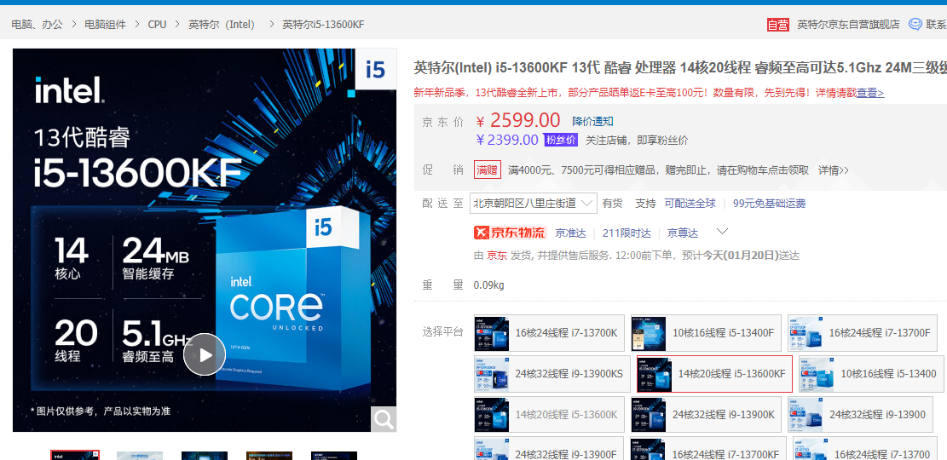The image size is (947, 460).
Task: Click 英特尔i5-13600KF breadcrumb item
Action: tap(324, 25)
